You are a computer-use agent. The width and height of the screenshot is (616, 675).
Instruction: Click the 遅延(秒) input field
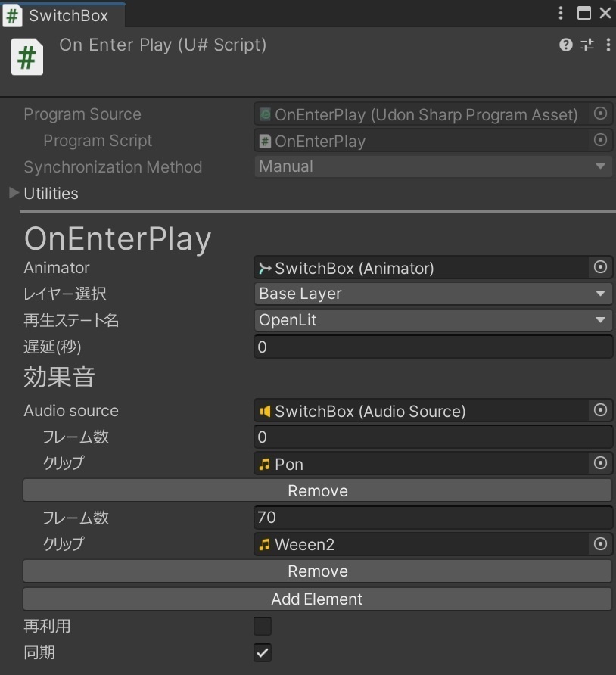tap(433, 347)
